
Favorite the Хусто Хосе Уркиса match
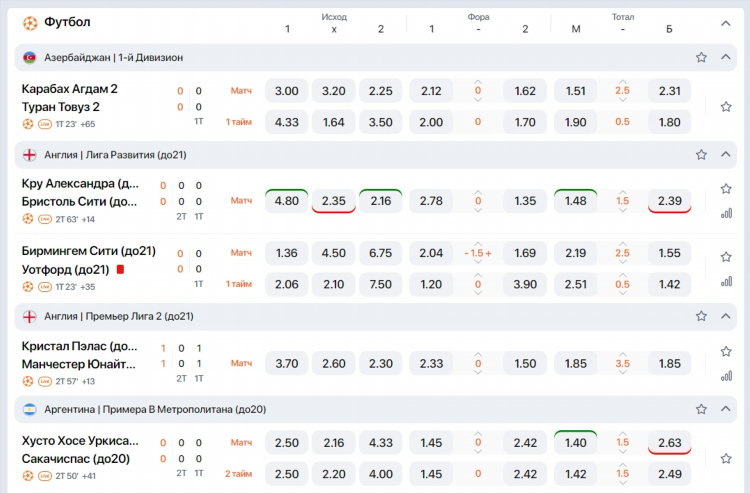(726, 459)
